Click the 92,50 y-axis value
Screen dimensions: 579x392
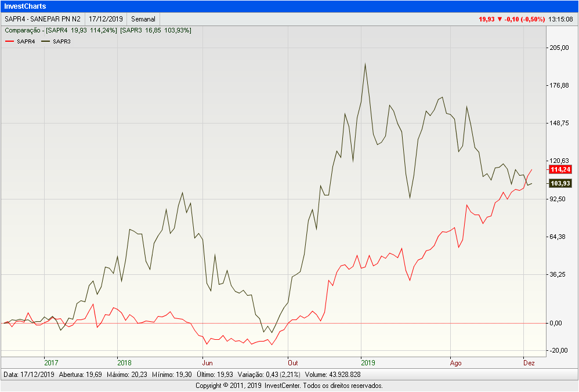pyautogui.click(x=558, y=199)
